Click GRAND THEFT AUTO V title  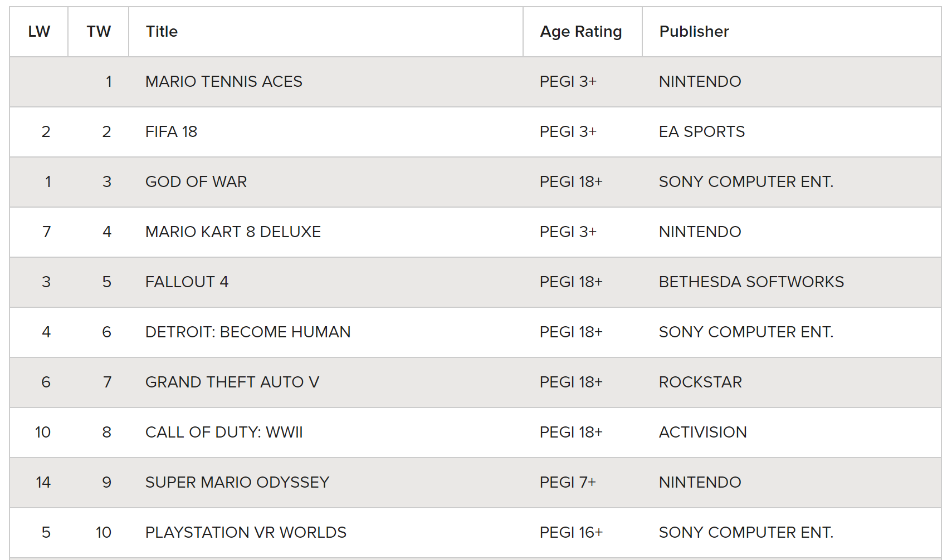[232, 382]
